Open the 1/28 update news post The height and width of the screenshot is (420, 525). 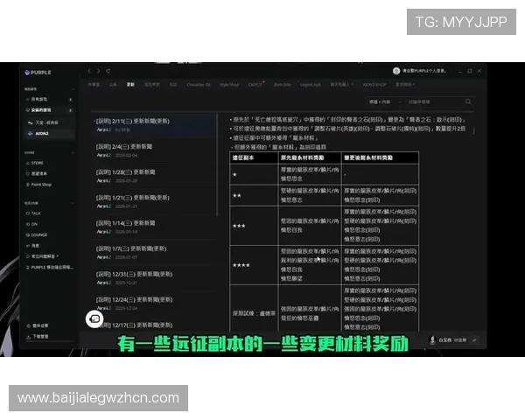click(154, 176)
